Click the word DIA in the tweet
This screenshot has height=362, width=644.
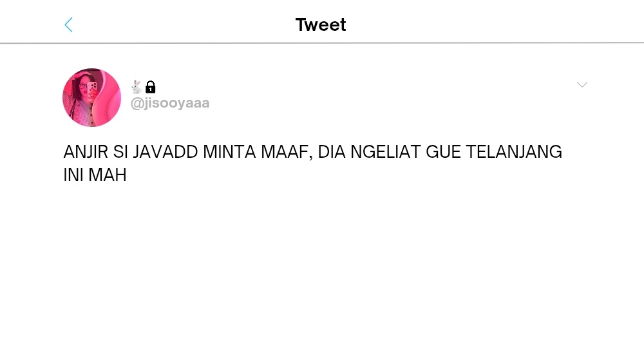click(x=332, y=152)
